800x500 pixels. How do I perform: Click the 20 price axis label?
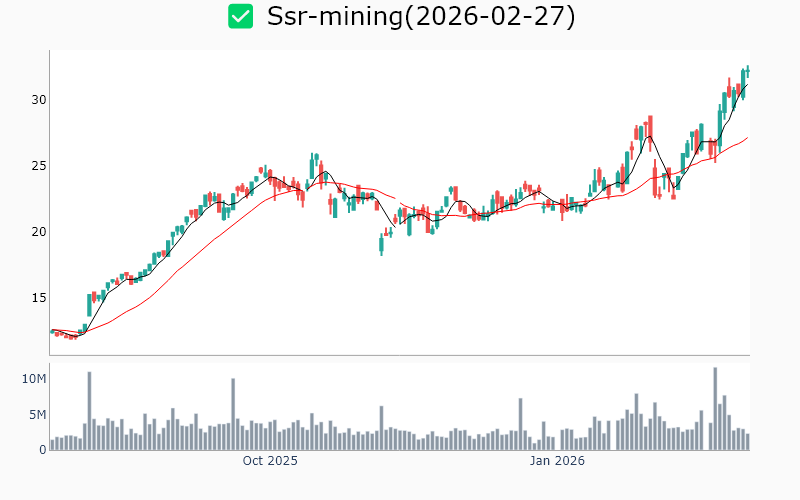click(39, 232)
